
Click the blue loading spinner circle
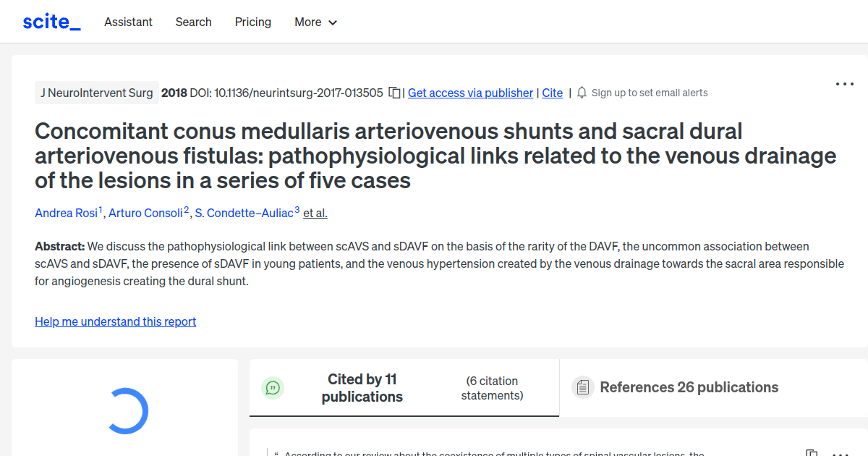[129, 410]
